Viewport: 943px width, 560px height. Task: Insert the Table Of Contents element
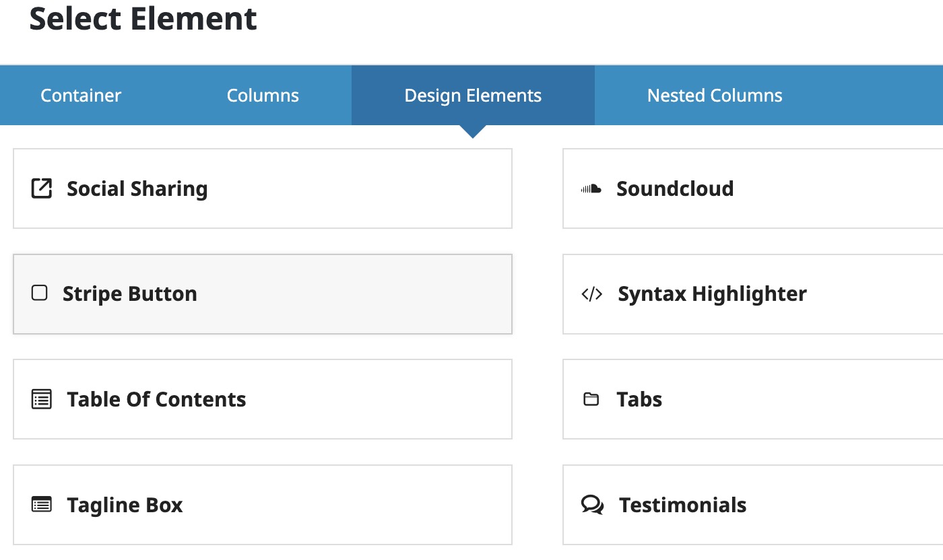coord(263,399)
